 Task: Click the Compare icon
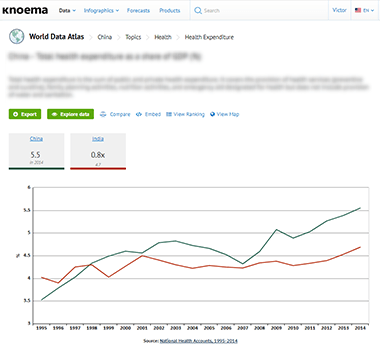[103, 114]
